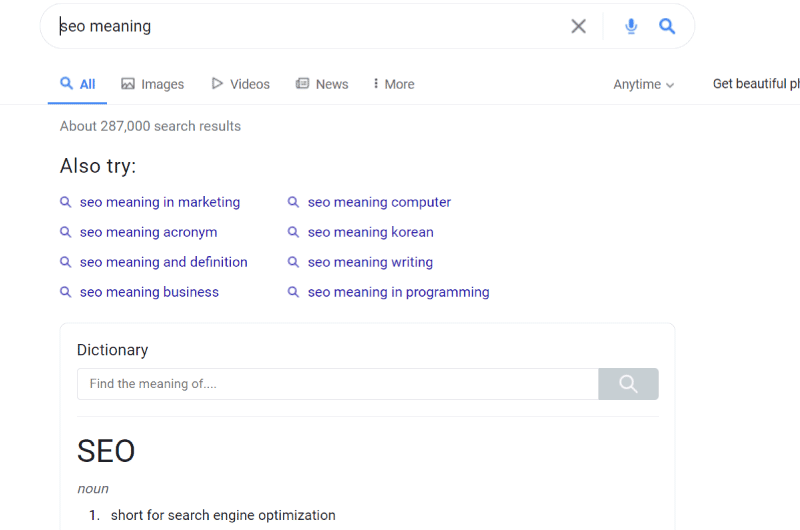
Task: Focus the Find the meaning of field
Action: pos(338,384)
